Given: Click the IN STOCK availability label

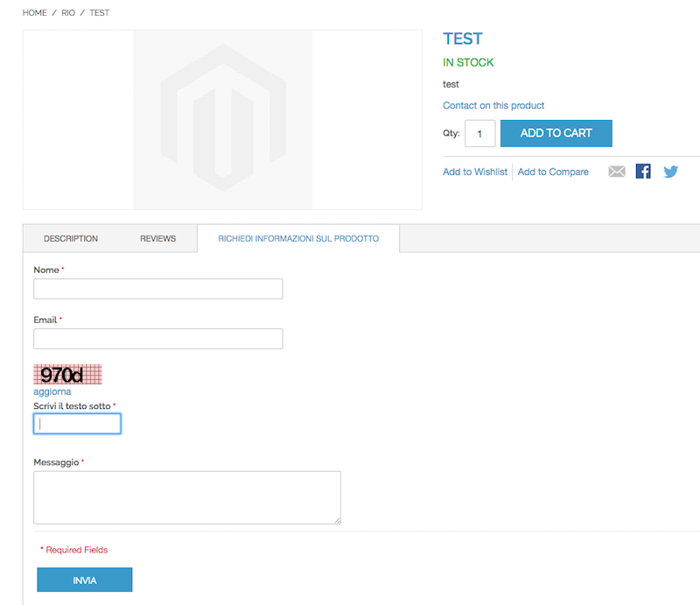Looking at the screenshot, I should tap(468, 62).
